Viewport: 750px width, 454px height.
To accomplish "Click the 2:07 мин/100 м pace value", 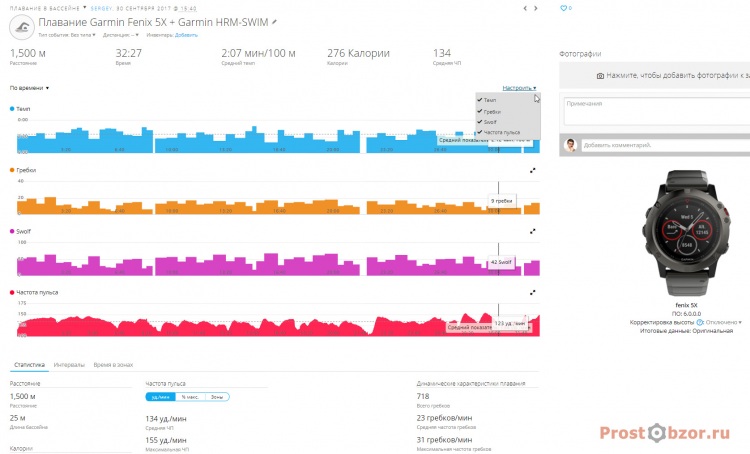I will tap(258, 54).
